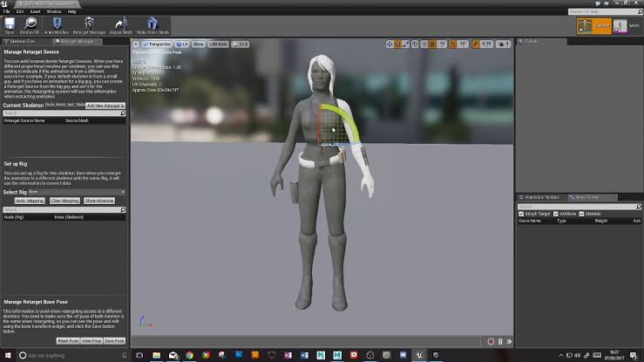644x362 pixels.
Task: Open the Edit menu
Action: tap(20, 11)
